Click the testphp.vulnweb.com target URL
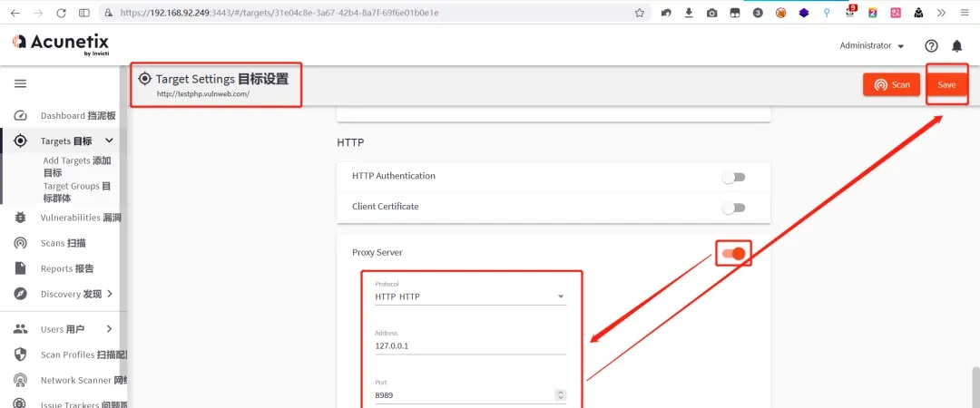The width and height of the screenshot is (980, 408). (203, 93)
